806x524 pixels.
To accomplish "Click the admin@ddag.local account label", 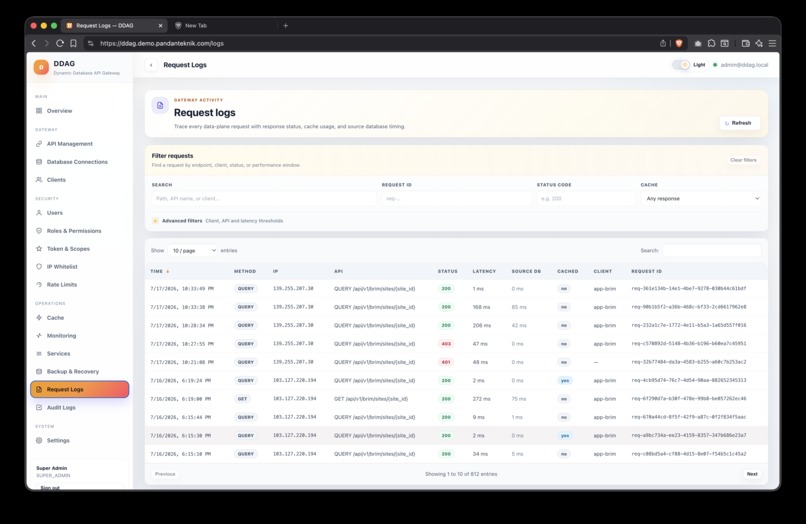I will (744, 65).
